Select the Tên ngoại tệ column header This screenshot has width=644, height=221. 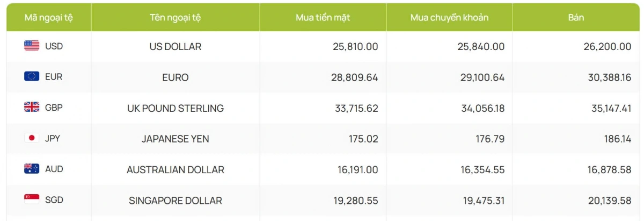(x=175, y=17)
